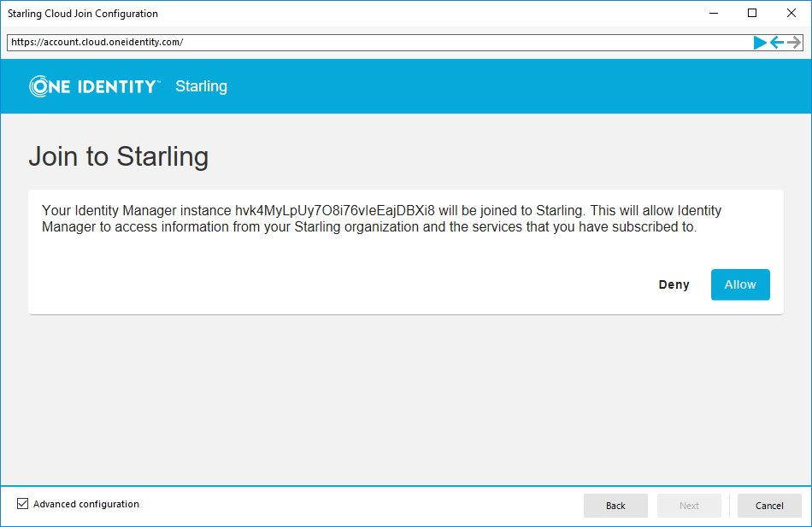Click the grayed-out Next button
The image size is (812, 527).
689,506
